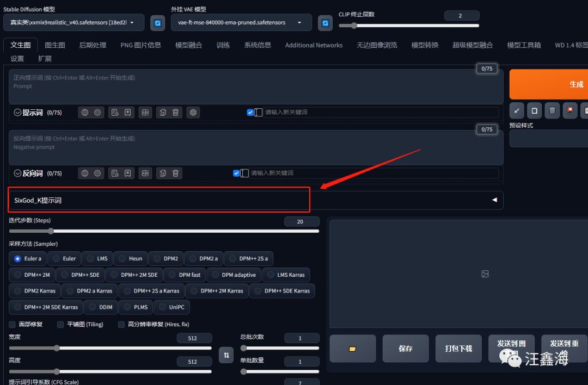
Task: Click ChatGPT icon in 提示词 toolbar
Action: point(193,113)
